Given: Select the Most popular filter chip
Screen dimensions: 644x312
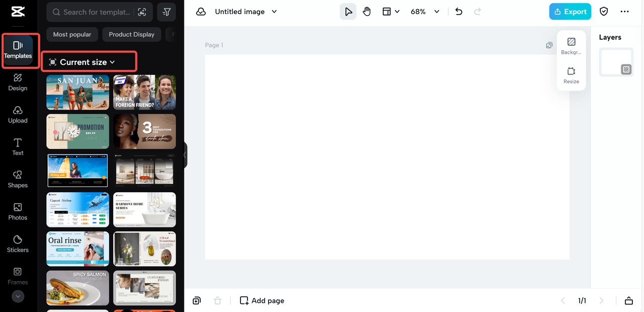Looking at the screenshot, I should [72, 34].
